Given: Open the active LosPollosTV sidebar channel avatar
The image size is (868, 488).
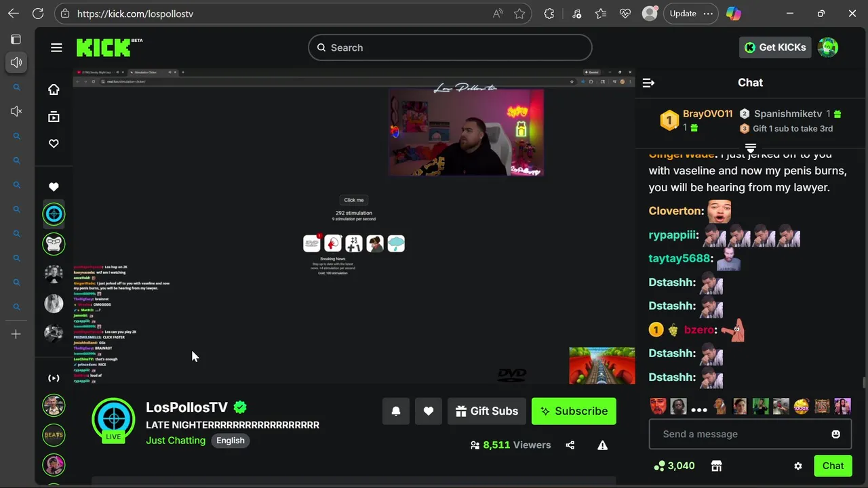Looking at the screenshot, I should click(54, 215).
